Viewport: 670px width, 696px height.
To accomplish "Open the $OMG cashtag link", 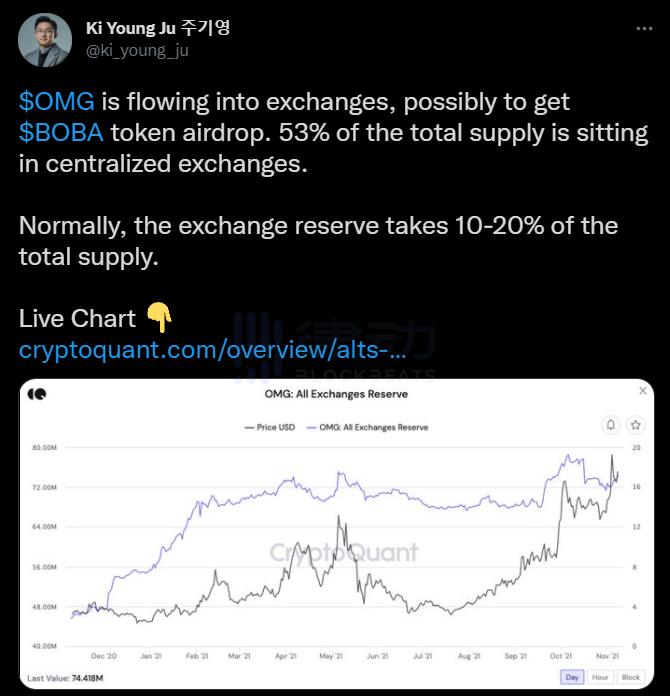I will [57, 101].
